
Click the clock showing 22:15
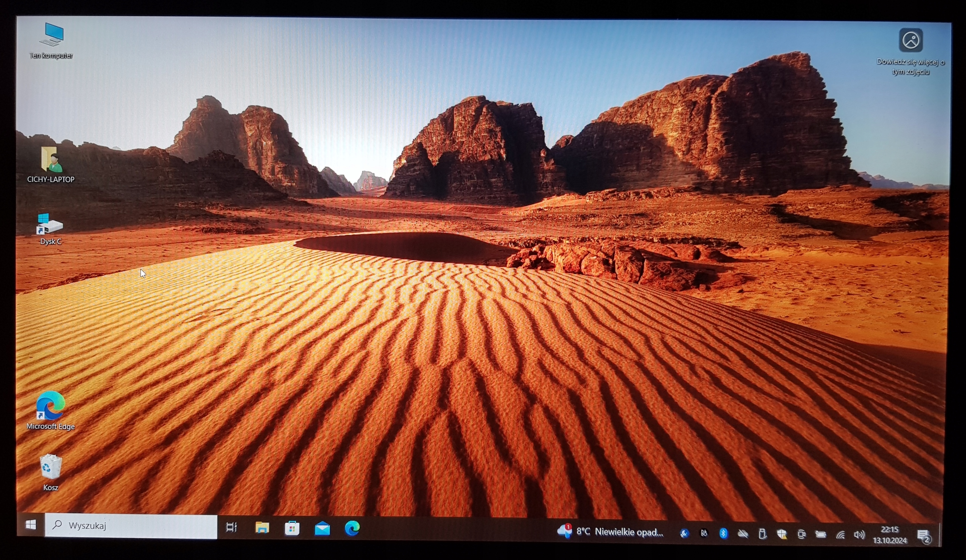tap(889, 535)
